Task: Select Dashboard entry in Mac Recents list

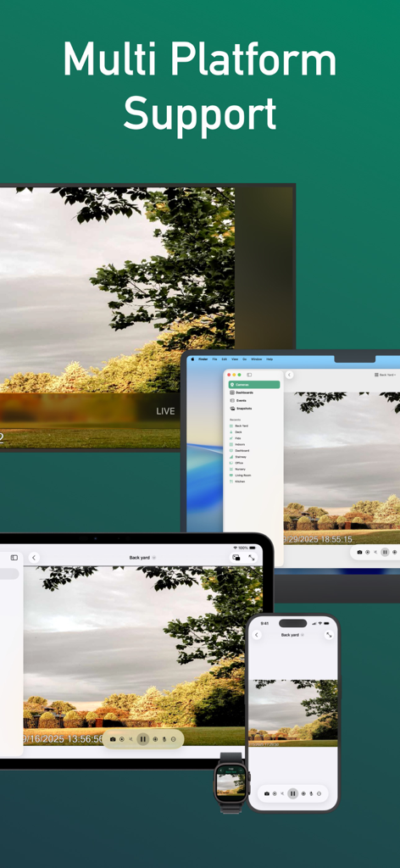Action: pyautogui.click(x=240, y=451)
